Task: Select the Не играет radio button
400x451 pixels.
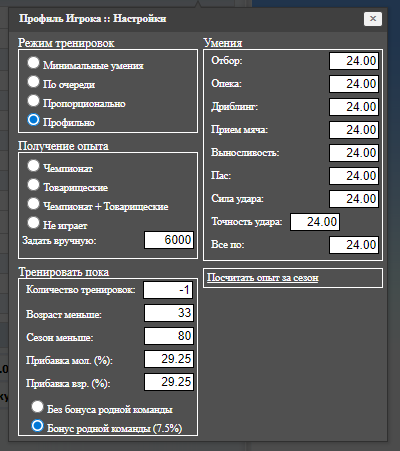Action: coord(33,222)
